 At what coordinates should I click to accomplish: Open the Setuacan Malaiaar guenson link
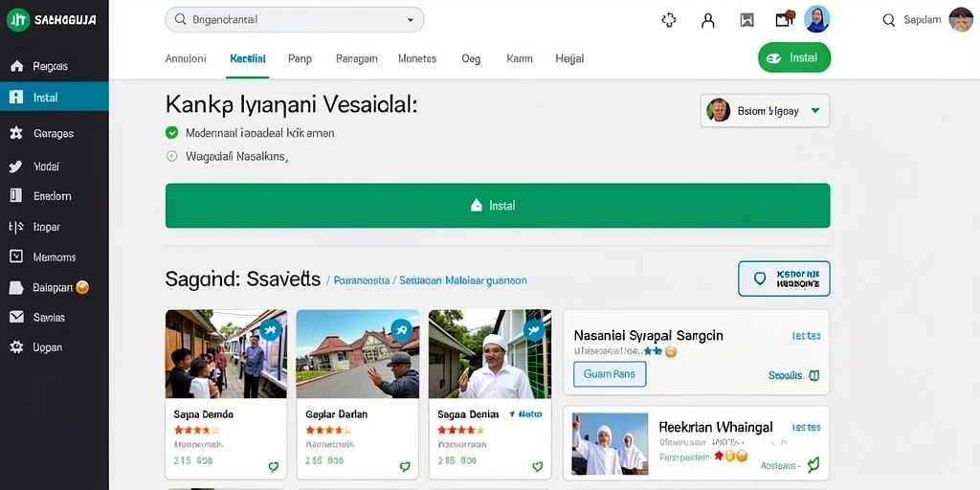pyautogui.click(x=463, y=280)
